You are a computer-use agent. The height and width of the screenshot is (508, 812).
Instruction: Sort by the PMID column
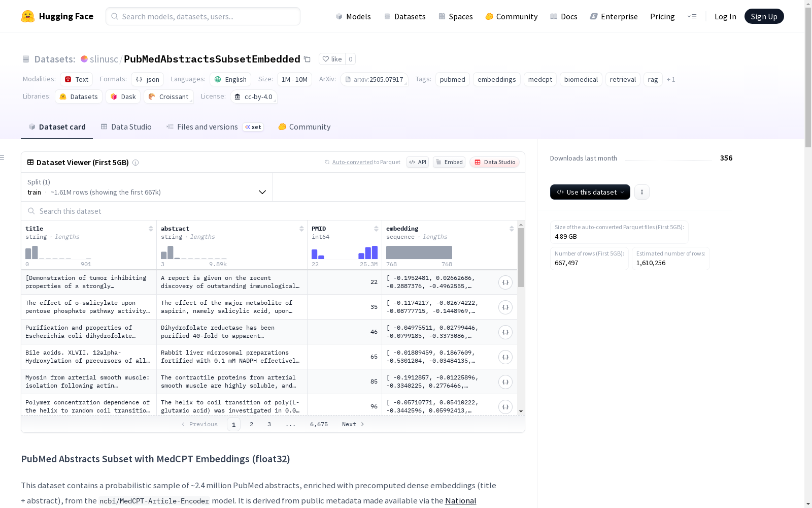coord(376,229)
